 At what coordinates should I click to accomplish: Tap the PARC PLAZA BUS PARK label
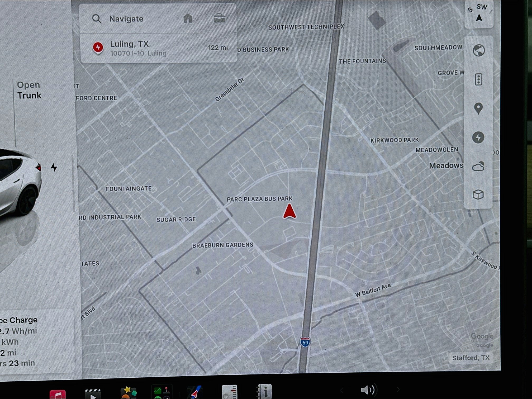point(260,199)
